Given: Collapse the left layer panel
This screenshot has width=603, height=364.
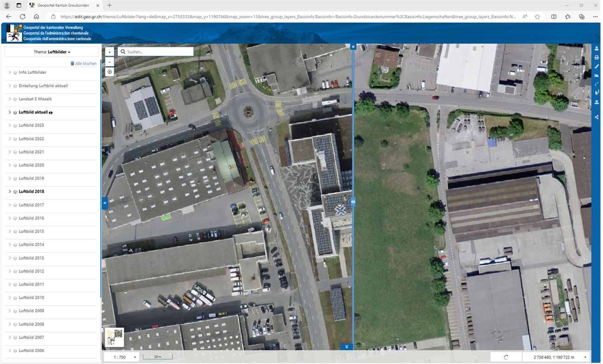Looking at the screenshot, I should click(105, 203).
